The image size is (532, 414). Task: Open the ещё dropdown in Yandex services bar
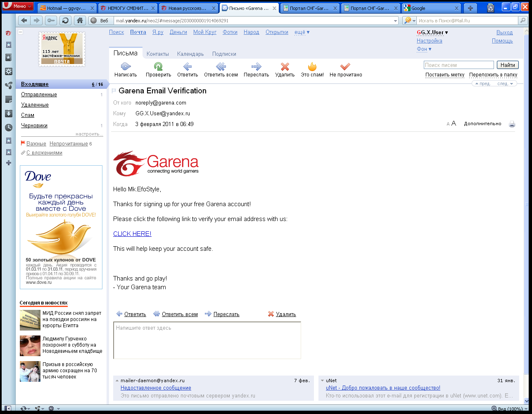click(302, 32)
